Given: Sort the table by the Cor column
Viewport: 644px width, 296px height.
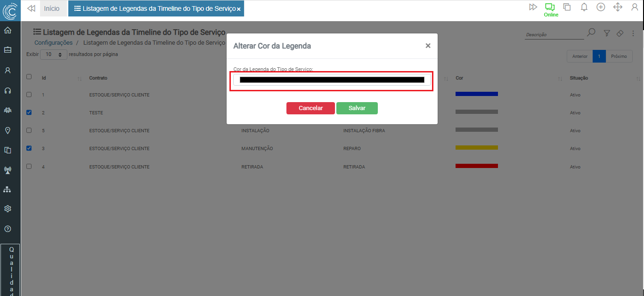Looking at the screenshot, I should [x=560, y=78].
